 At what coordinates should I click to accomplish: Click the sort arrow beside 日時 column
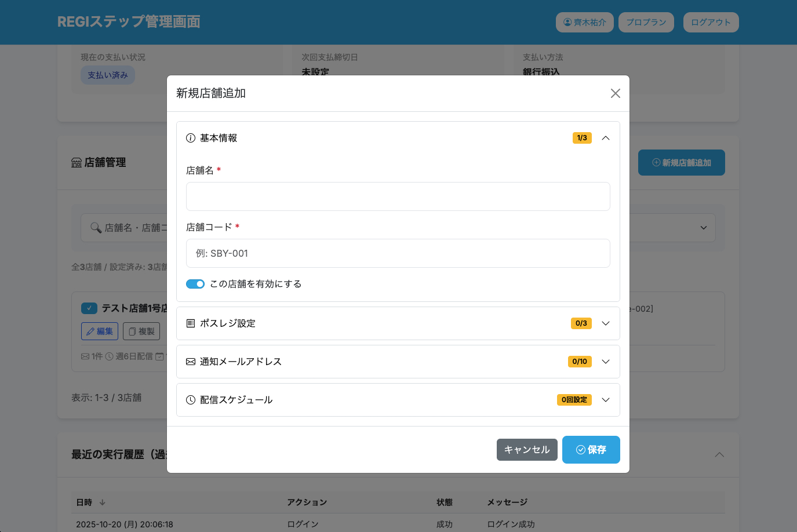[x=103, y=502]
